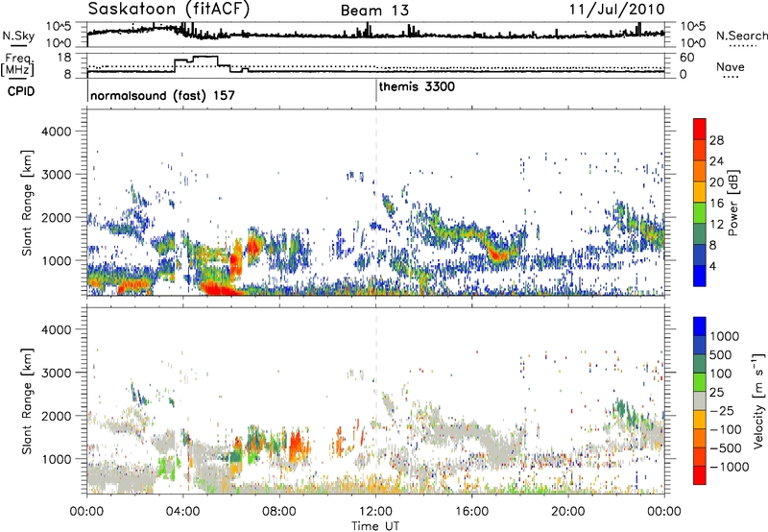Click the 4000 tick on power panel axis

pos(56,132)
